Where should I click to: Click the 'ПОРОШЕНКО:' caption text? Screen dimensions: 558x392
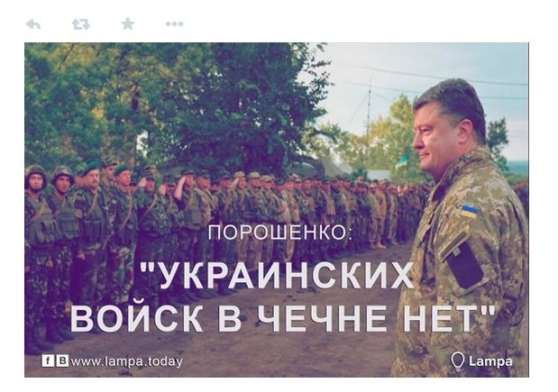pos(280,232)
